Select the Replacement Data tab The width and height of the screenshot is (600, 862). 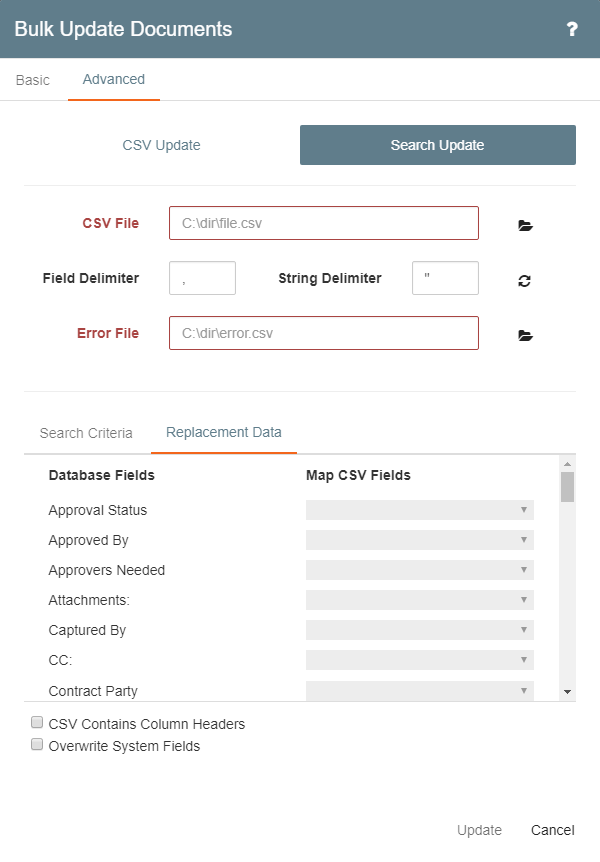(224, 432)
